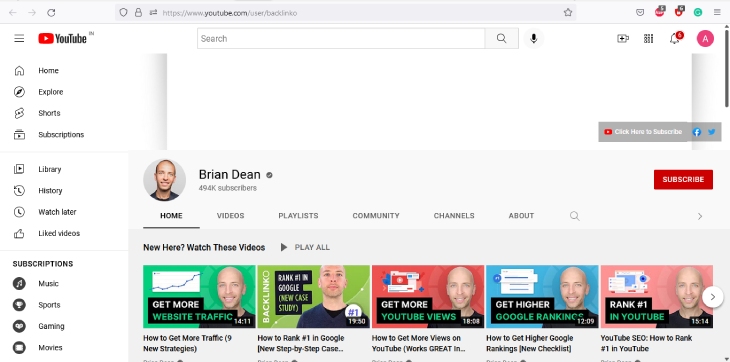Open the Firefox application menu
730x362 pixels.
717,13
